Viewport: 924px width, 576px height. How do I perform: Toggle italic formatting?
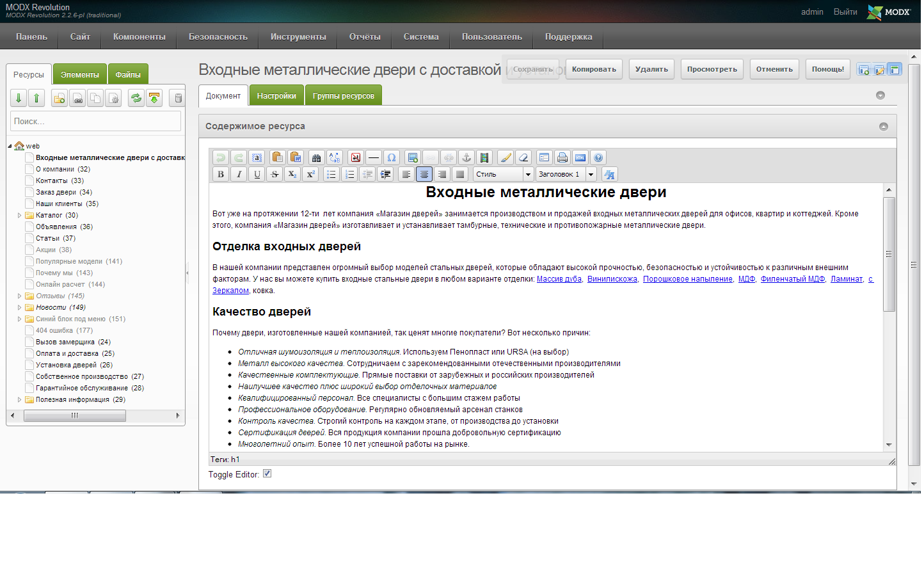pyautogui.click(x=239, y=174)
